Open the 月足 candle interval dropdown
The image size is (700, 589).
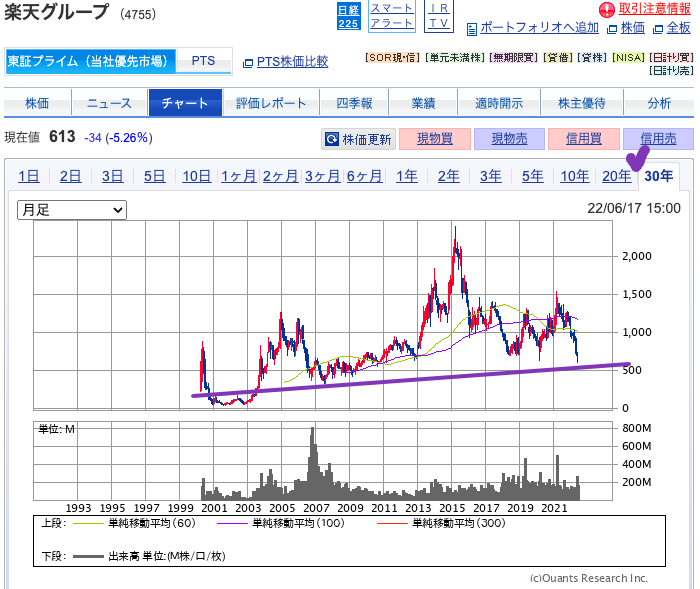click(x=72, y=210)
